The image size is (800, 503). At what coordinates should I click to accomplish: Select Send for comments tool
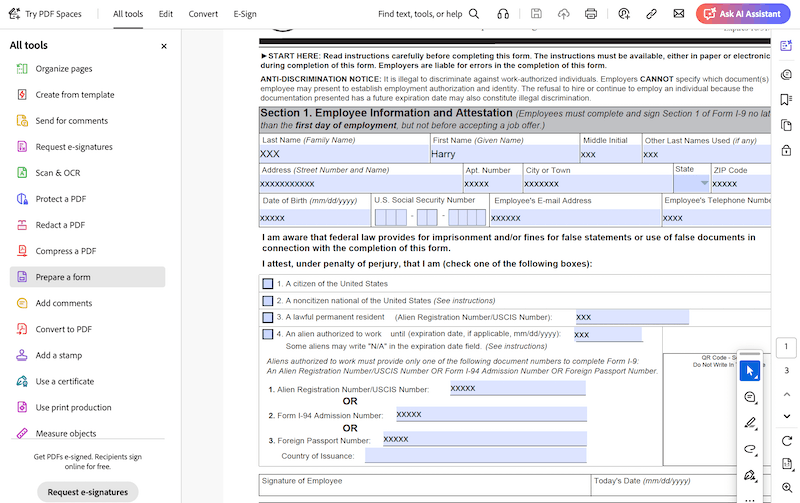click(x=71, y=120)
